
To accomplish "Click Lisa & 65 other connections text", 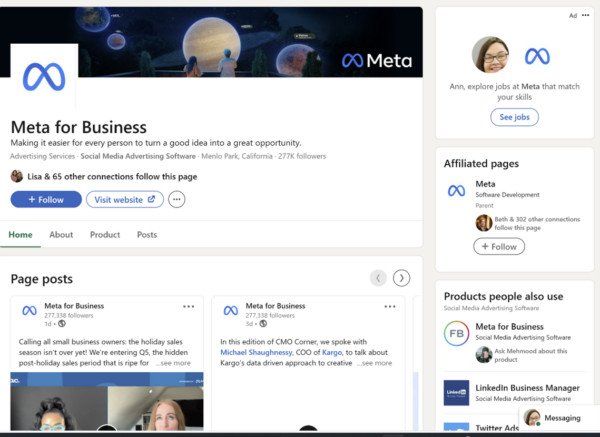I will click(x=112, y=176).
